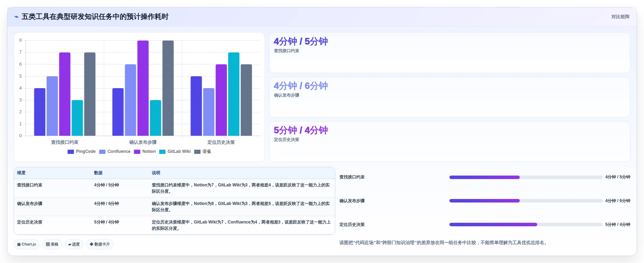Select the 数据卡片 tag chip
Viewport: 644px width, 263px height.
pos(100,244)
